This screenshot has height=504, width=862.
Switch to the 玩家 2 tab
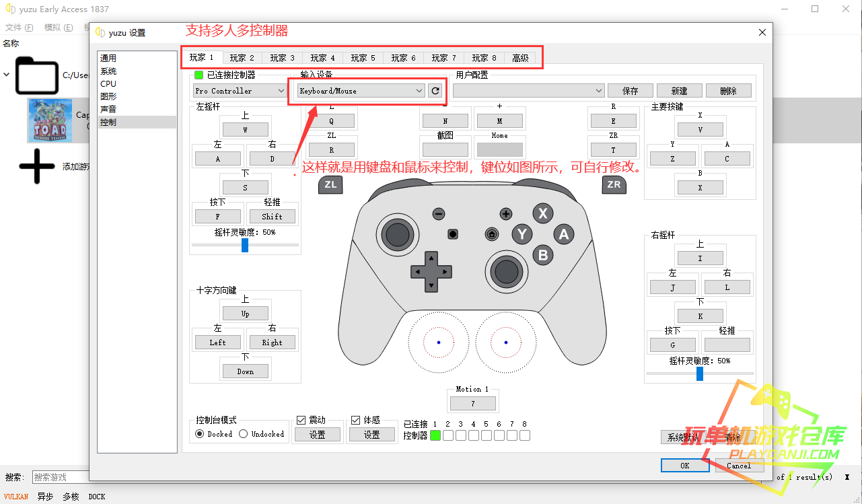[242, 58]
